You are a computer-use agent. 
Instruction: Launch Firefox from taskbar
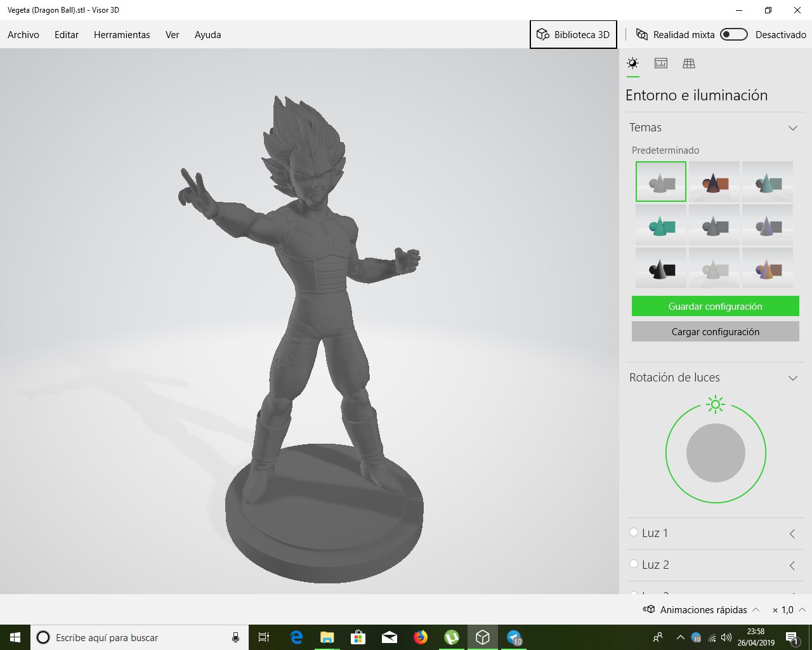[421, 637]
